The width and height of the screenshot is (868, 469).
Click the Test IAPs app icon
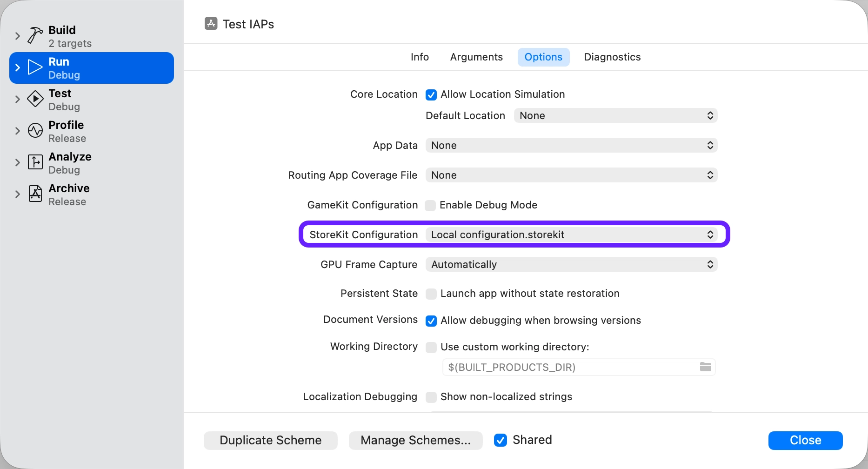click(x=211, y=24)
